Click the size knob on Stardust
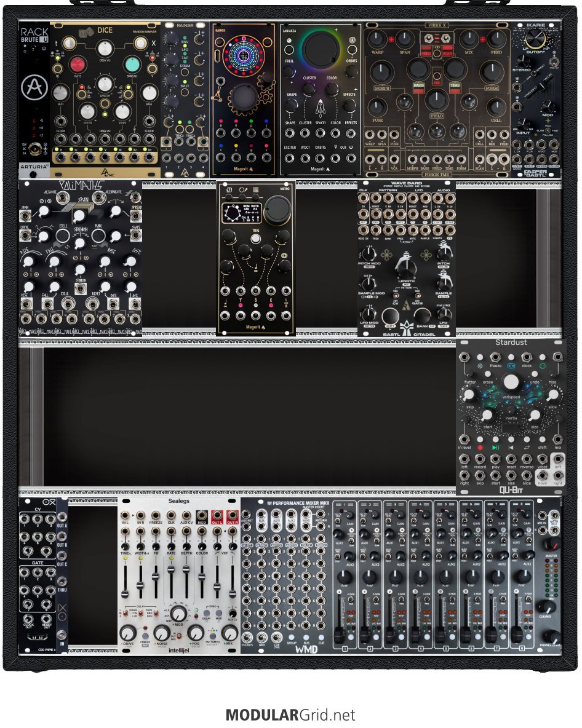Viewport: 582px width, 728px height. coord(535,414)
